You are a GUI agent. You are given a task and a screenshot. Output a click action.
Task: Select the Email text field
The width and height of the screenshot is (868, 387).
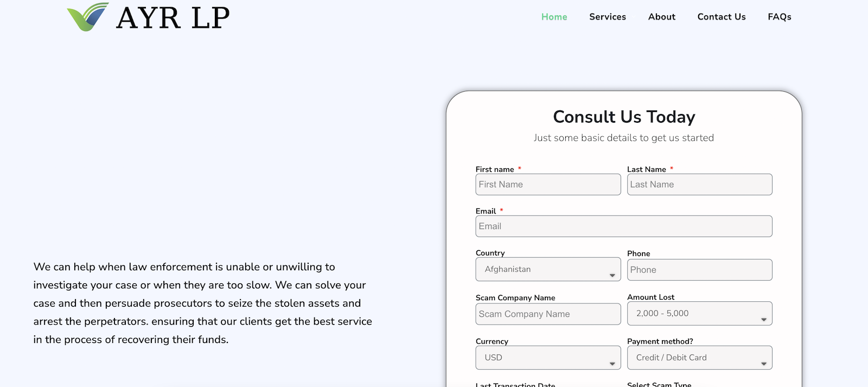[x=623, y=226]
